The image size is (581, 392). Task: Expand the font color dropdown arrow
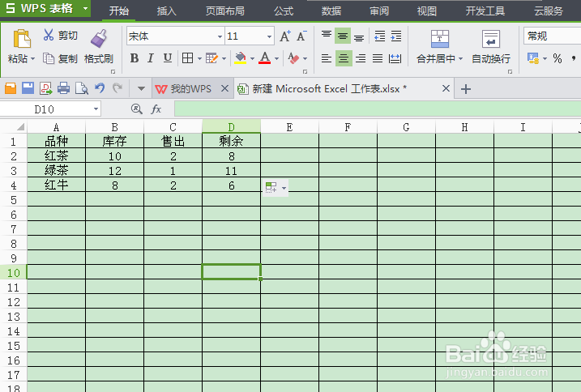point(276,58)
